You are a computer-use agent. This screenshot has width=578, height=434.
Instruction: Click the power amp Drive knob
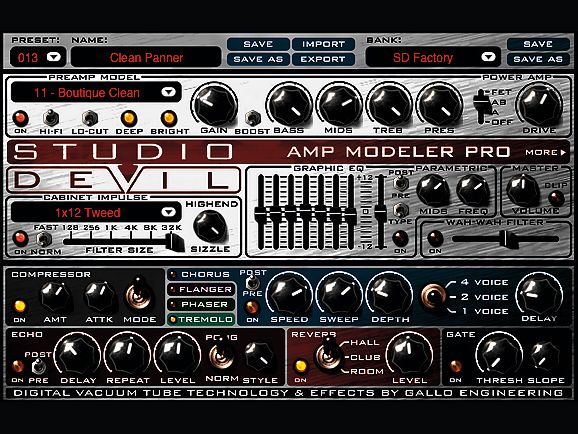pyautogui.click(x=539, y=105)
